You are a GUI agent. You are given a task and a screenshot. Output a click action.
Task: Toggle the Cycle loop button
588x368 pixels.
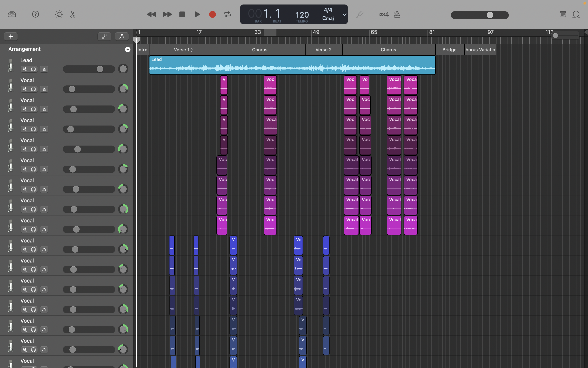pos(227,14)
